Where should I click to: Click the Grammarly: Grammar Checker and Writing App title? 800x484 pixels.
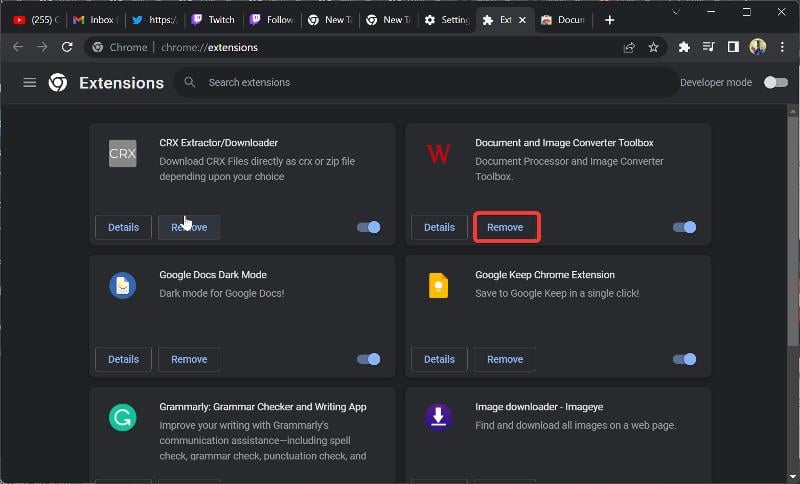(263, 406)
